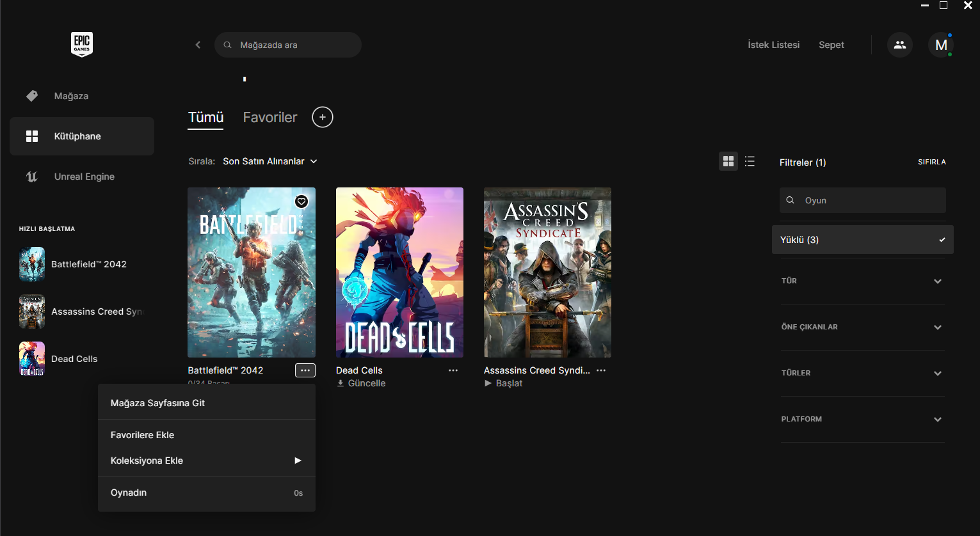
Task: Click the Battlefield 2042 title under cover
Action: pos(225,370)
